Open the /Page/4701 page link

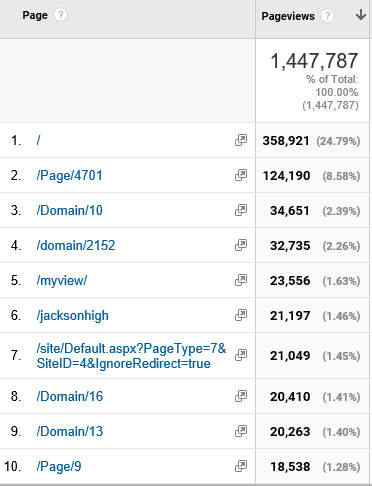69,176
